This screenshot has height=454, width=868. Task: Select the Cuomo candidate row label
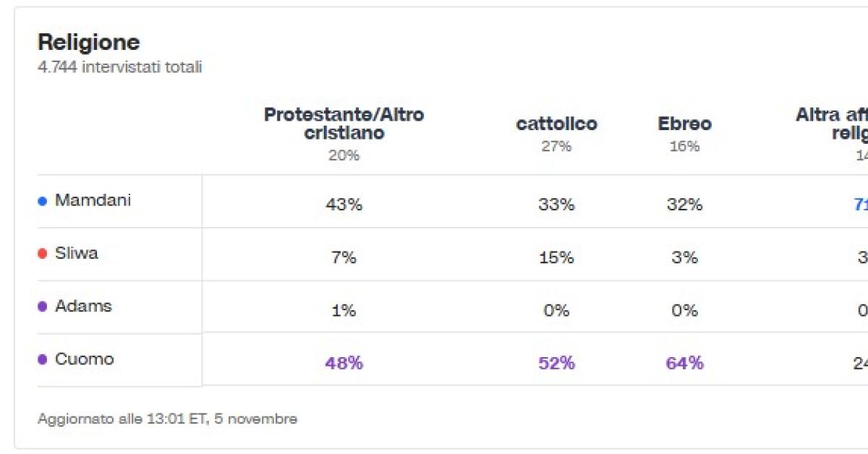point(84,359)
